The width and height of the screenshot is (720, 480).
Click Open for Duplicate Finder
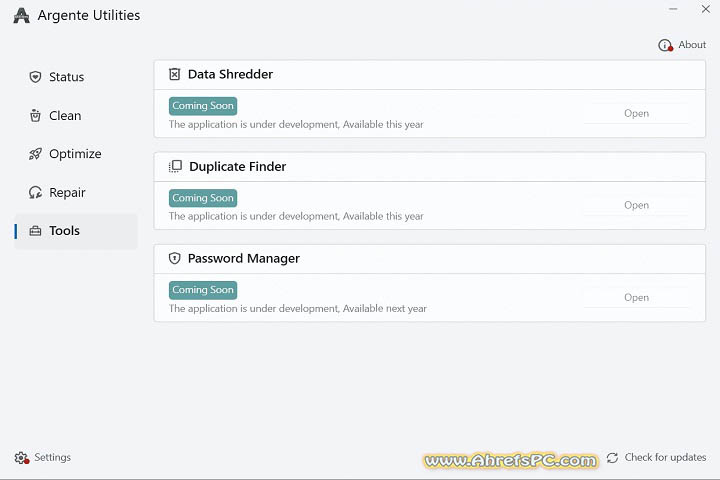coord(636,205)
